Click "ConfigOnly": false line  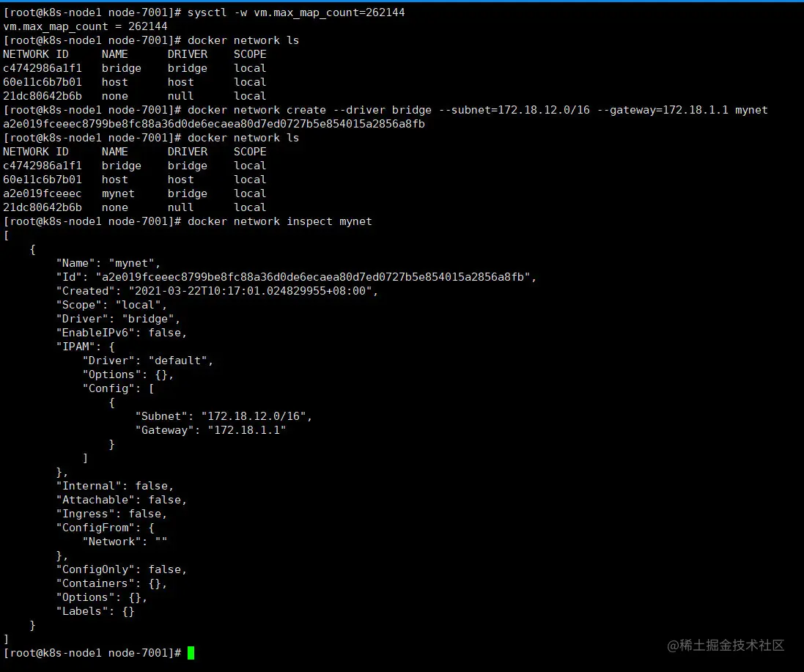(122, 569)
